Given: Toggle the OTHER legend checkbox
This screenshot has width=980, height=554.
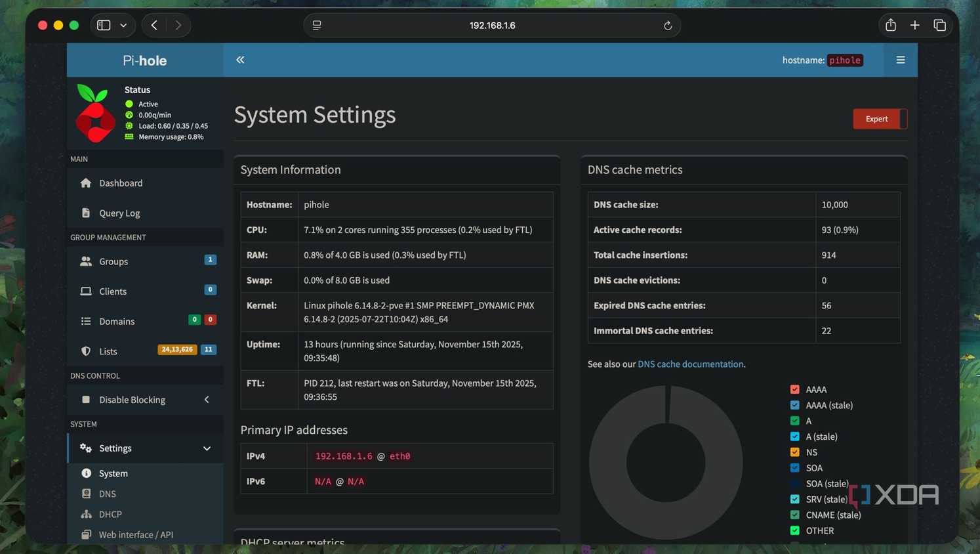Looking at the screenshot, I should click(x=795, y=530).
